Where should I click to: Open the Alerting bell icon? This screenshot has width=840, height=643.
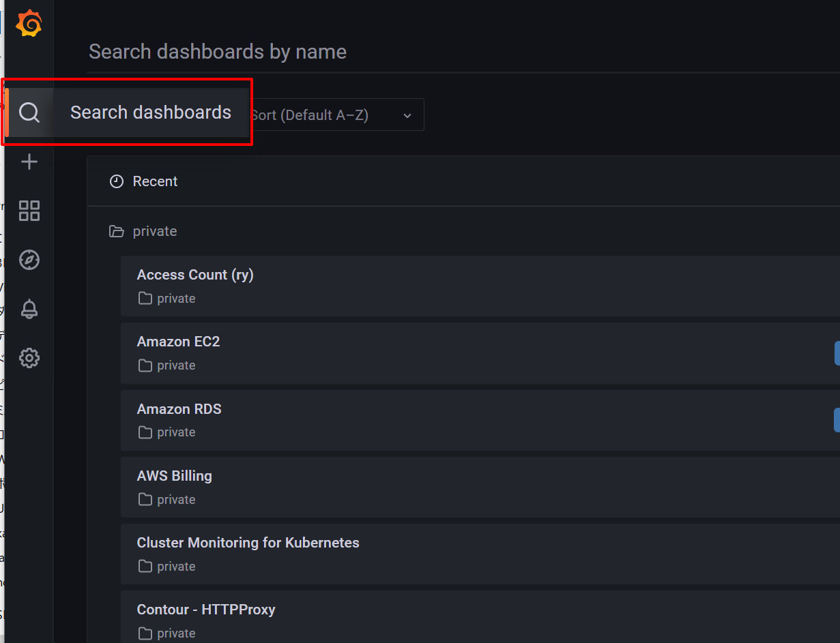click(x=29, y=309)
